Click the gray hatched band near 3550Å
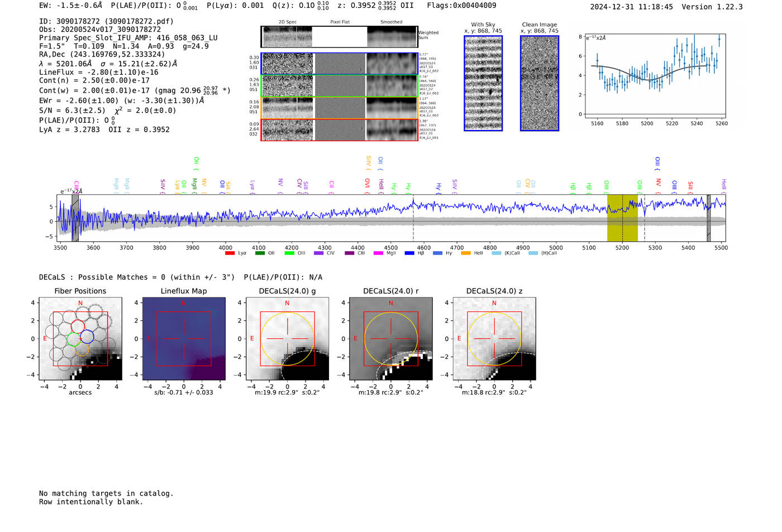Screen dimensions: 782x532 (x=75, y=218)
